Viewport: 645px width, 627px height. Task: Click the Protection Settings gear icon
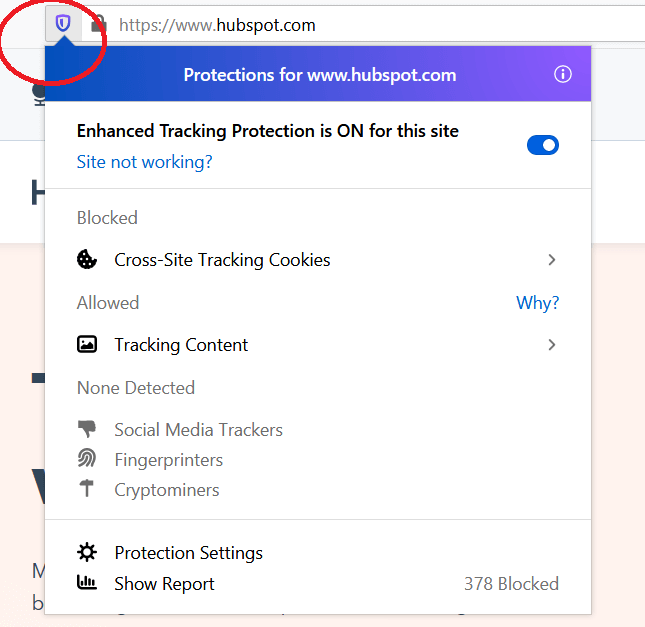(87, 553)
